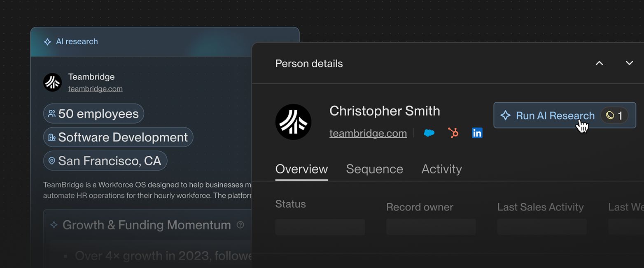
Task: Click the Last Sales Activity field placeholder
Action: tap(542, 227)
